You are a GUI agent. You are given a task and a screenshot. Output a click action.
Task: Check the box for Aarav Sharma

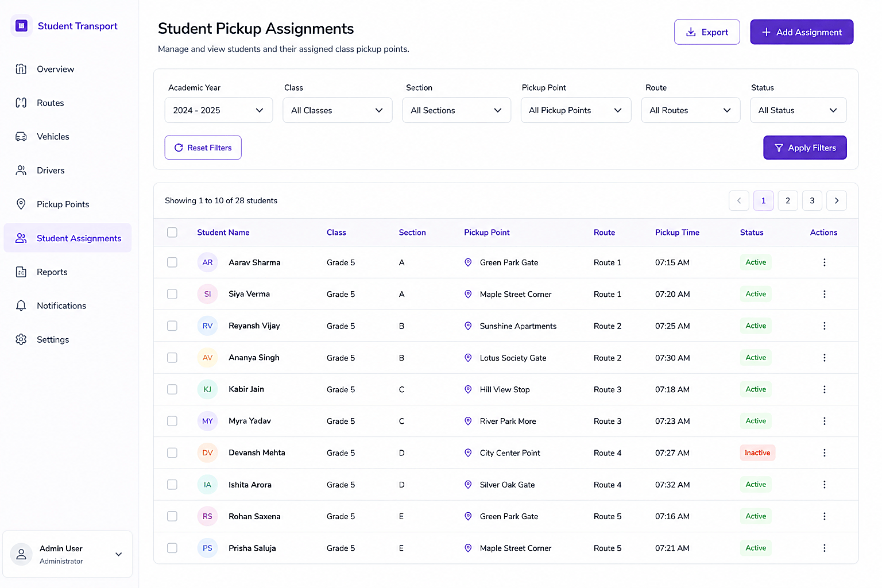tap(172, 262)
